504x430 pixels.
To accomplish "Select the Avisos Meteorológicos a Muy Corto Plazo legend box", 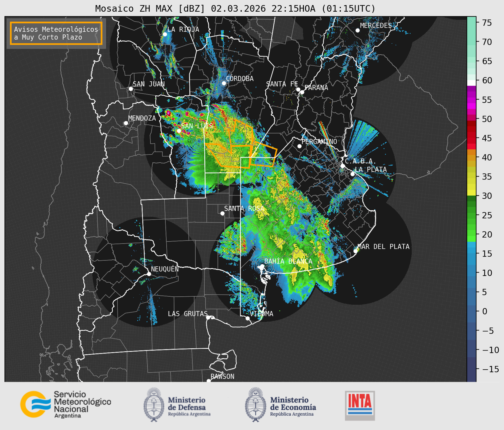I will tap(56, 33).
